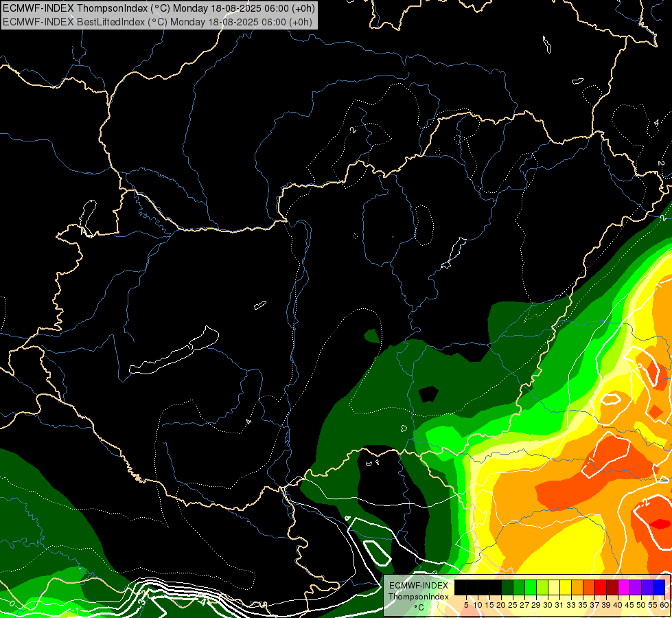The width and height of the screenshot is (672, 618).
Task: Pick the bright yellow 31–33 legend swatch
Action: coord(566,587)
